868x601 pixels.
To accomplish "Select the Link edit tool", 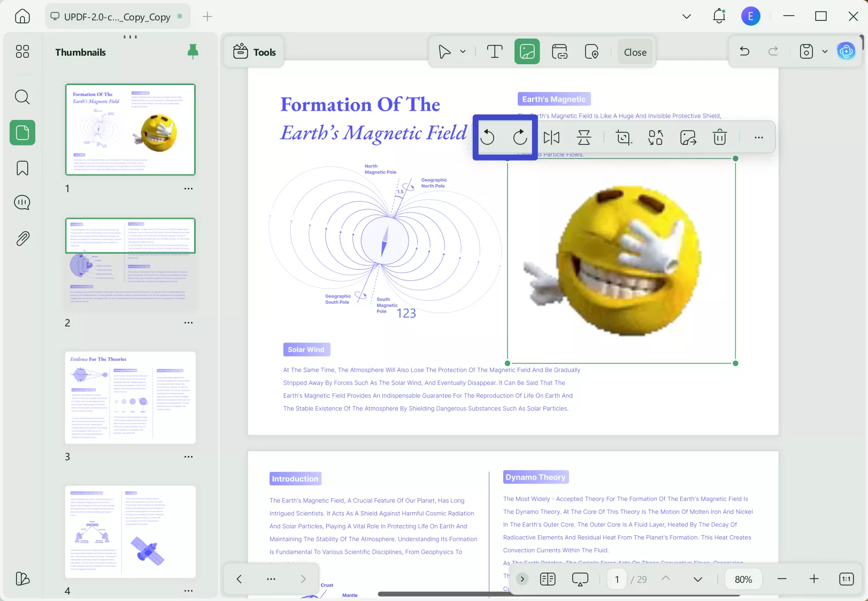I will pos(559,52).
